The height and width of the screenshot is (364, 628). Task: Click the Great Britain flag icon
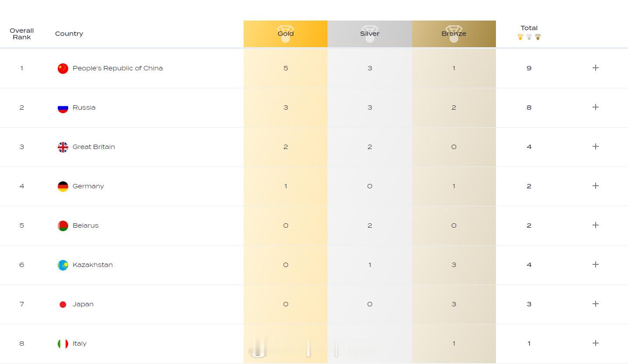63,147
